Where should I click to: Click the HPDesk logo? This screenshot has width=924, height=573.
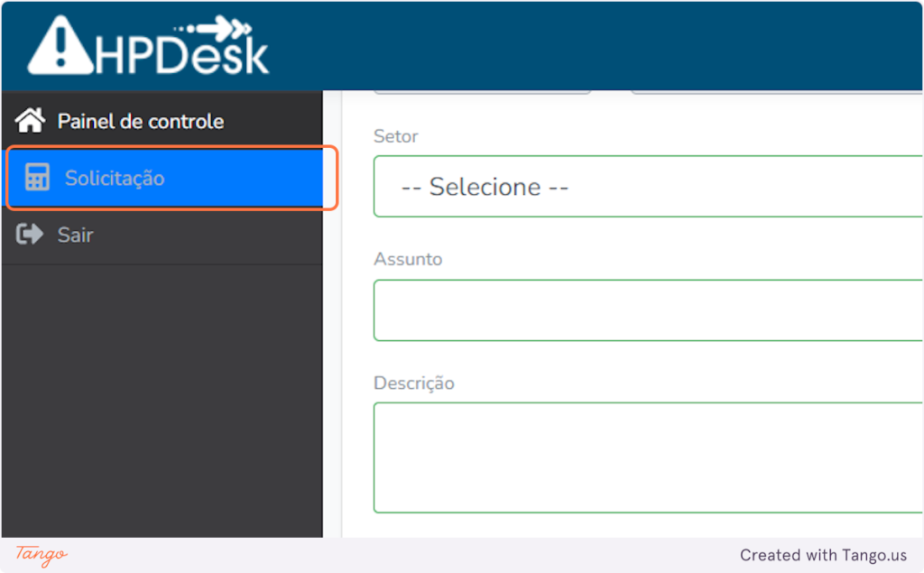click(x=148, y=45)
